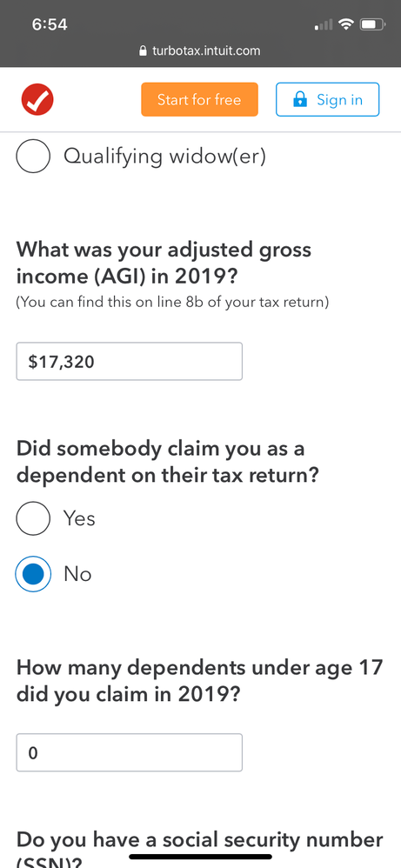Tap the 6:54 clock in status bar
401x868 pixels.
click(x=50, y=25)
